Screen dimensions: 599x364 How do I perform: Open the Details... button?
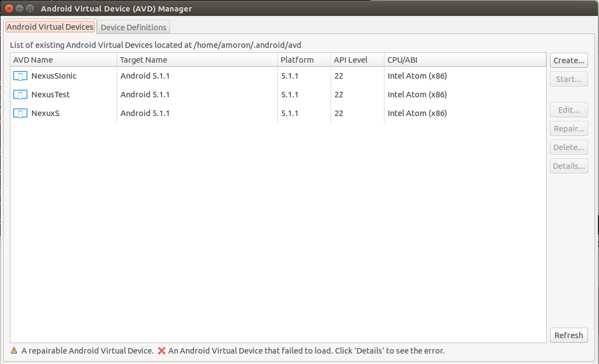coord(569,166)
